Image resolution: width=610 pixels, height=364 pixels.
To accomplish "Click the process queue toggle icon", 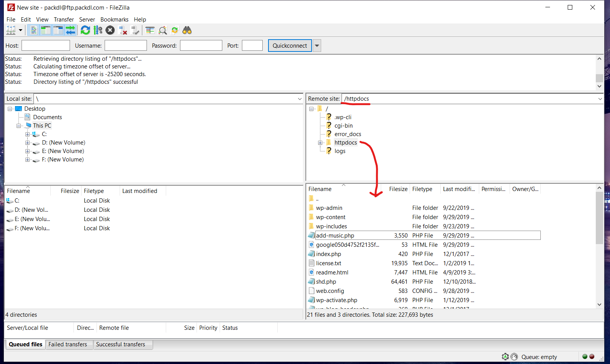I will (98, 30).
